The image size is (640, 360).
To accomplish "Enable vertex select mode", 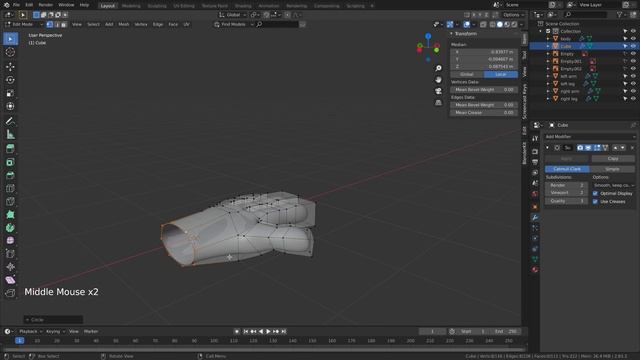I will pos(50,24).
